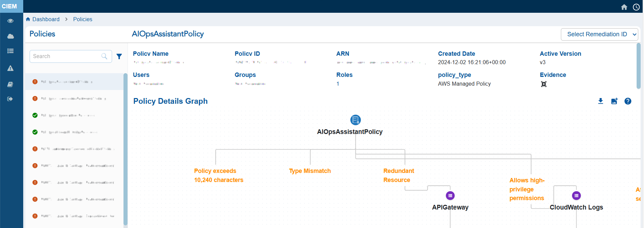Click the home icon in top bar
This screenshot has width=644, height=228.
[624, 7]
